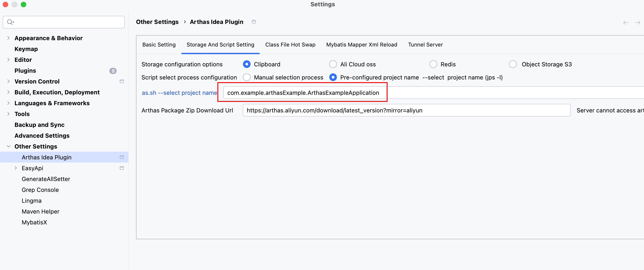644x270 pixels.
Task: Switch to the Class File Hot Swap tab
Action: click(x=290, y=45)
